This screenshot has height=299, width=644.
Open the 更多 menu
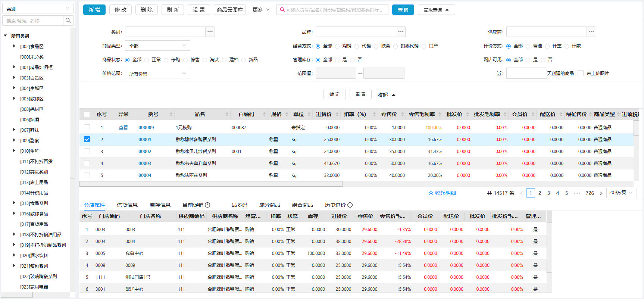tap(261, 10)
